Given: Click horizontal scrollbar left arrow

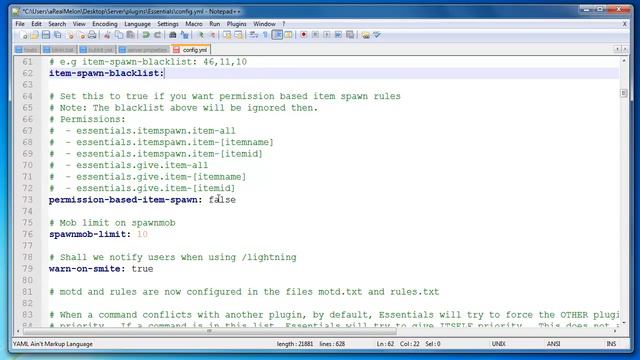Looking at the screenshot, I should pyautogui.click(x=18, y=331).
